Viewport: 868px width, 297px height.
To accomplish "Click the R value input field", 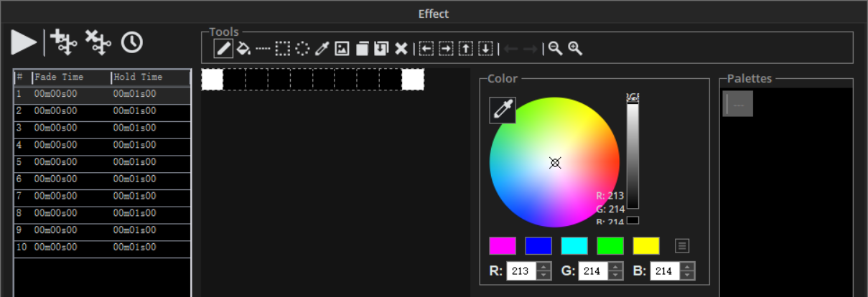I will click(x=521, y=271).
